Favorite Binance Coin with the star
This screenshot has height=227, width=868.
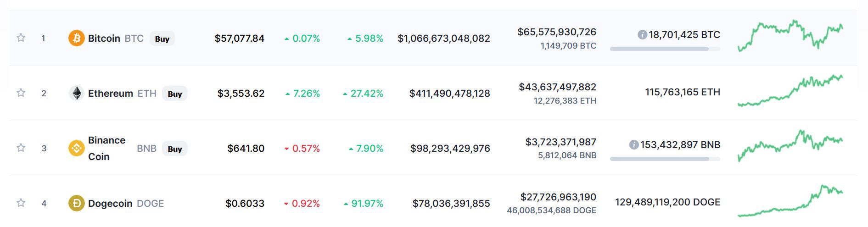coord(21,148)
